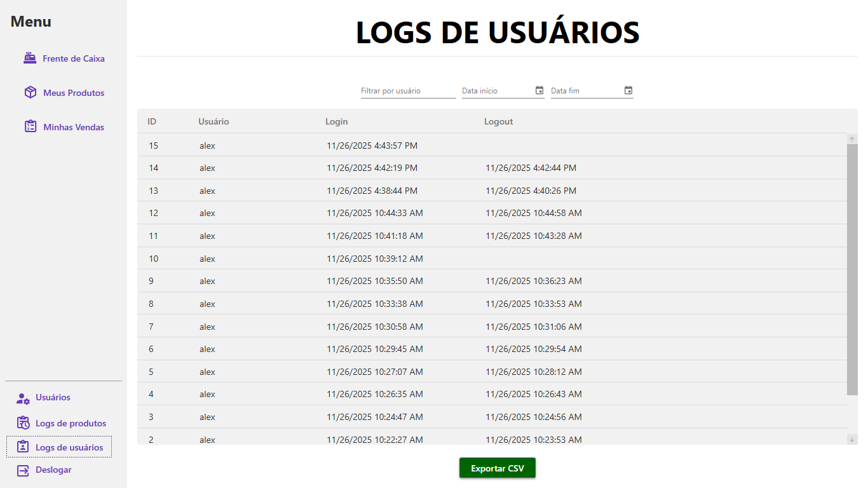This screenshot has height=488, width=868.
Task: Click the clipboard clock icon for Logs de produtos
Action: pyautogui.click(x=23, y=423)
